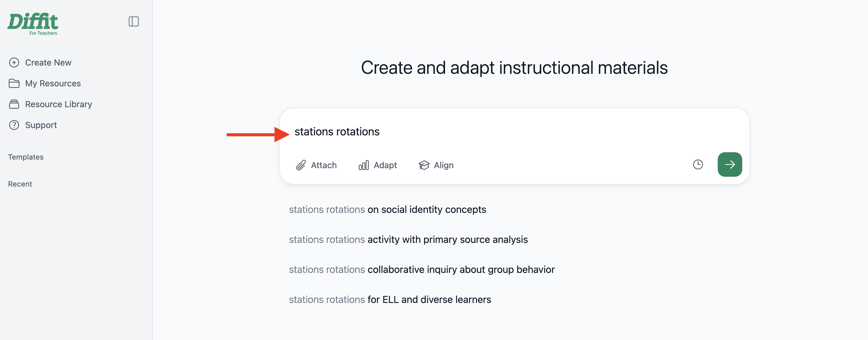Viewport: 868px width, 340px height.
Task: Collapse the sidebar panel icon
Action: (133, 21)
